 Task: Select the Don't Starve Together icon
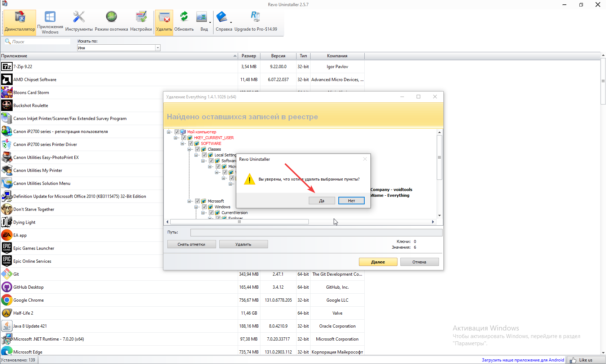[x=7, y=209]
